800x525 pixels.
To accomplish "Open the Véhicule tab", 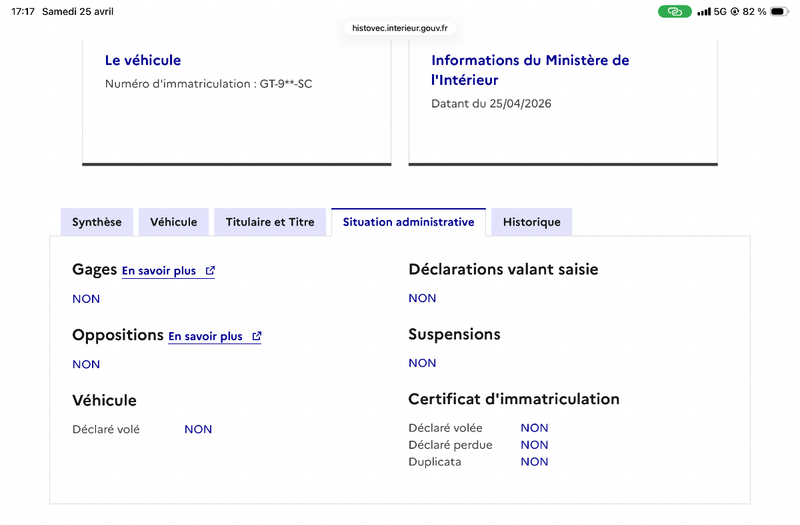I will pos(174,222).
